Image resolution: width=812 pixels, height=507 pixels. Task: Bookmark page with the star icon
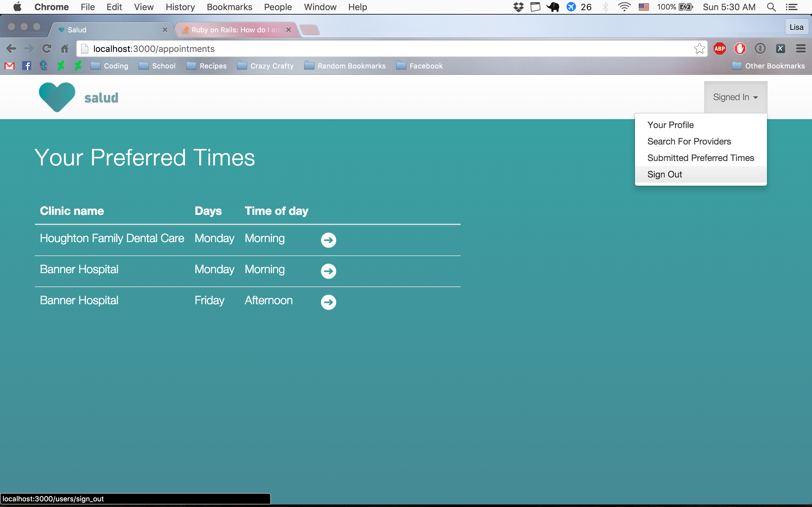699,48
